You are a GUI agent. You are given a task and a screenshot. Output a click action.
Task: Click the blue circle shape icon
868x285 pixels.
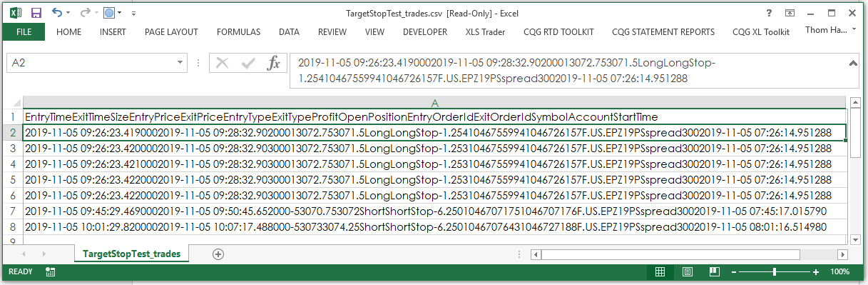109,12
